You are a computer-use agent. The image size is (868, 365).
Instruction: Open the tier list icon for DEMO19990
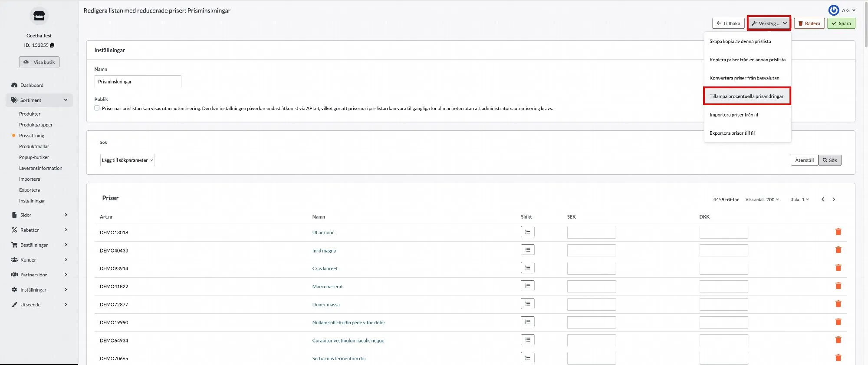point(527,322)
